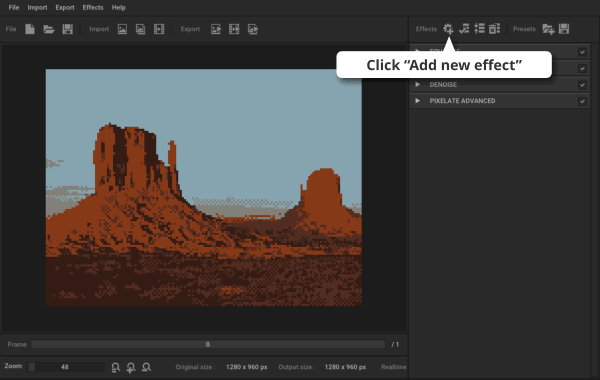Save the project with the File floppy icon
The width and height of the screenshot is (600, 380).
pos(67,29)
